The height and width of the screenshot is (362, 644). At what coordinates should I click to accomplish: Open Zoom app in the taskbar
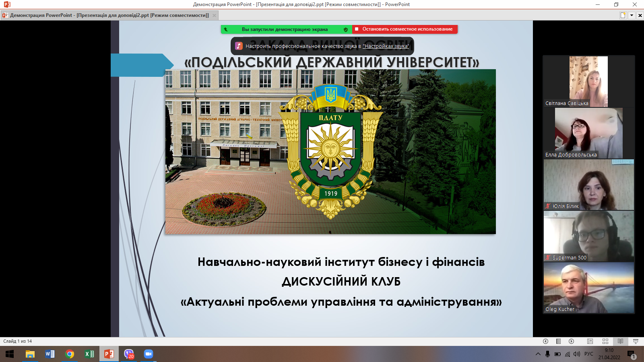pyautogui.click(x=149, y=354)
